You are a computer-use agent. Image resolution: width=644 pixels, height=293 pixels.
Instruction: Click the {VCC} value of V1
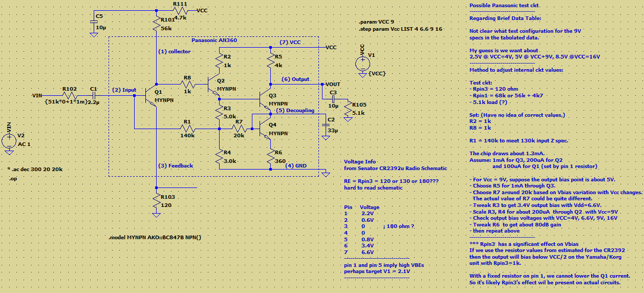pos(376,74)
